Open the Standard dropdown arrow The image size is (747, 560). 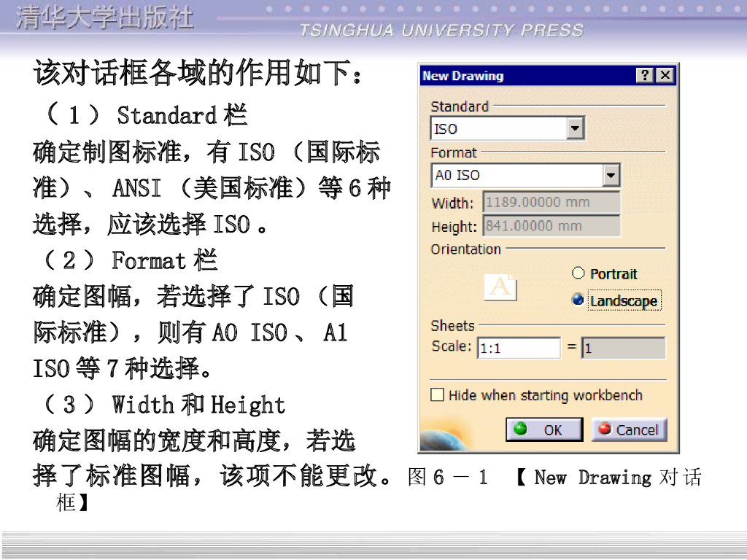[x=576, y=129]
